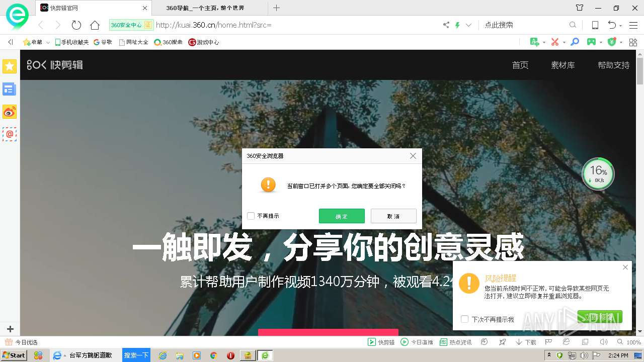
Task: Open the 网址大全 bookmark
Action: pos(133,42)
